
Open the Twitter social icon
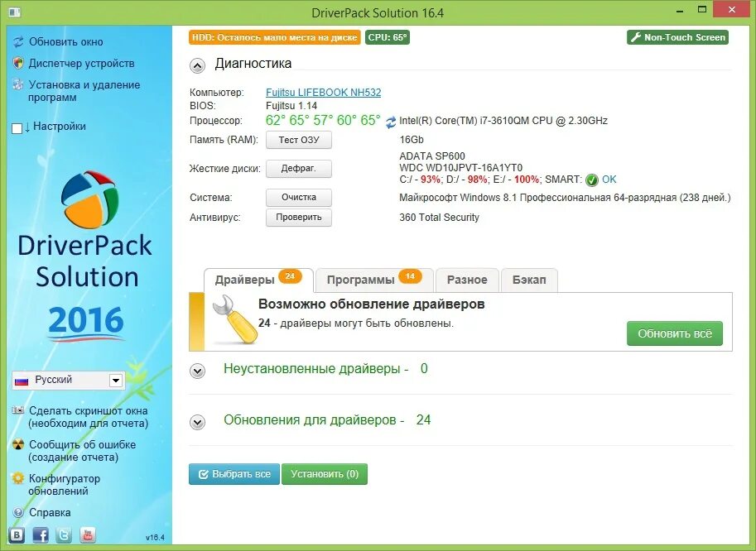(x=64, y=534)
